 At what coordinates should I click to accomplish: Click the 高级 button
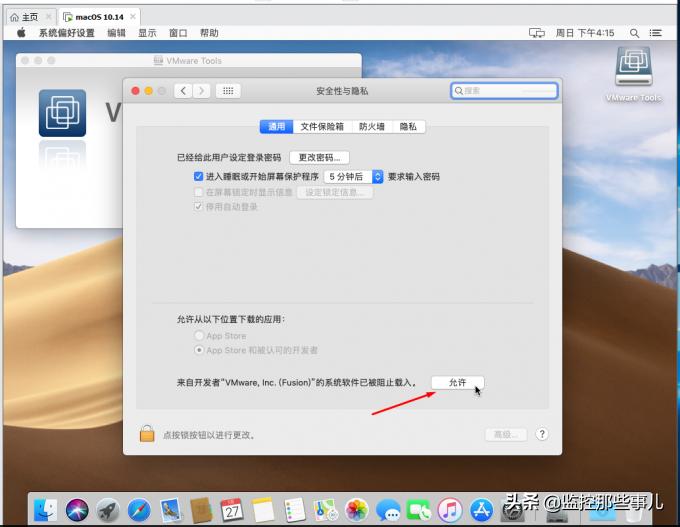coord(506,434)
